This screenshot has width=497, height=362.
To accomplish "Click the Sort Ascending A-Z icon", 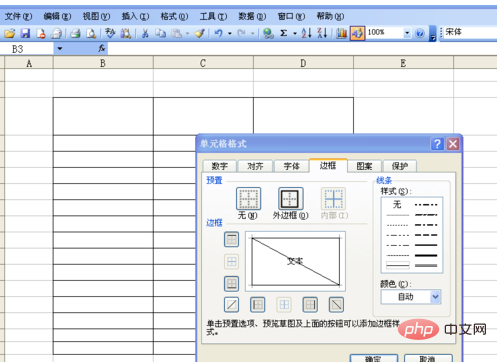I will (x=306, y=33).
